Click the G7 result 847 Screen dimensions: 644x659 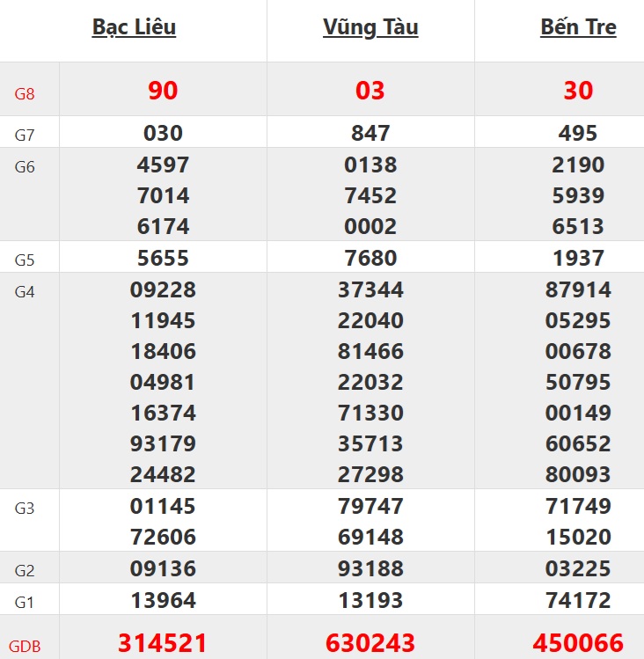pos(370,134)
